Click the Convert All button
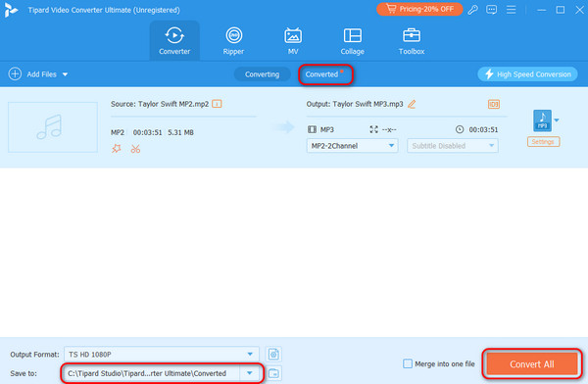 [532, 363]
